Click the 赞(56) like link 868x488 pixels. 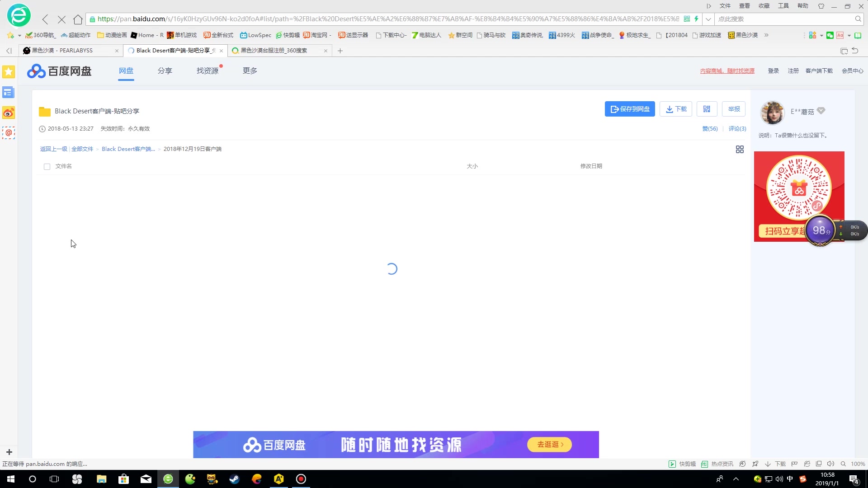point(710,129)
